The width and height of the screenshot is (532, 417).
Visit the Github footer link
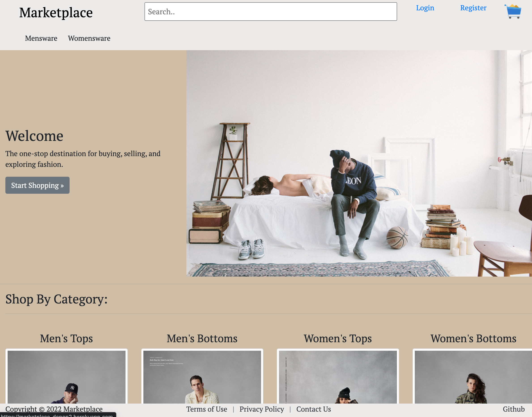point(513,409)
